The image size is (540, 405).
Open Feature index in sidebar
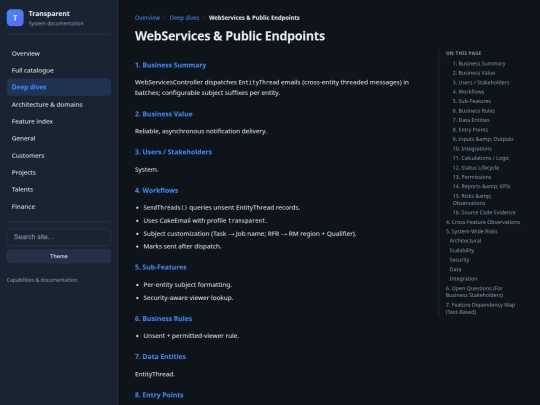[59, 122]
